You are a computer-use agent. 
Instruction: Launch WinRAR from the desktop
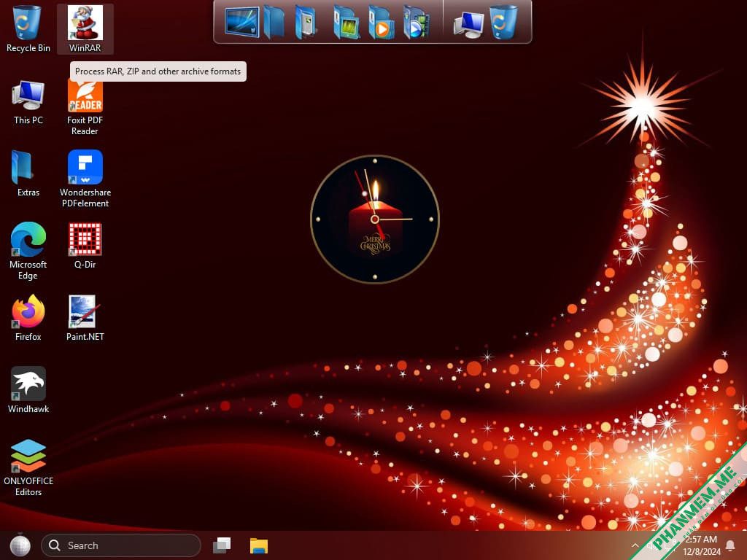tap(85, 28)
